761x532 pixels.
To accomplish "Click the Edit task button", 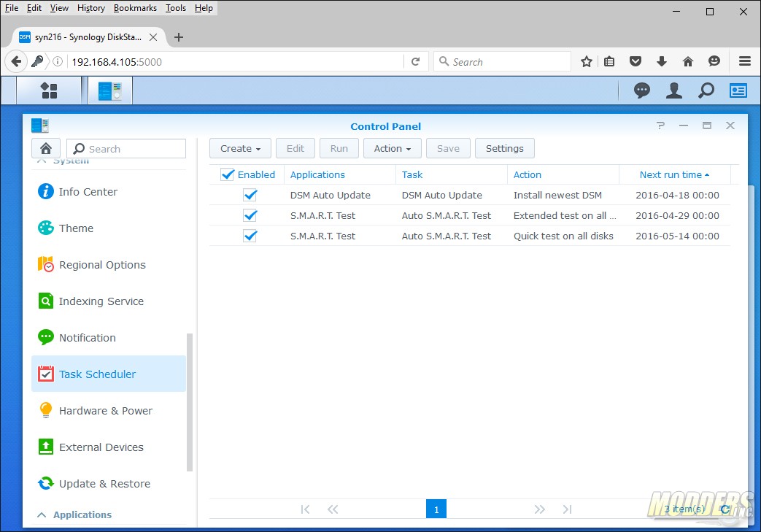I will [x=295, y=149].
